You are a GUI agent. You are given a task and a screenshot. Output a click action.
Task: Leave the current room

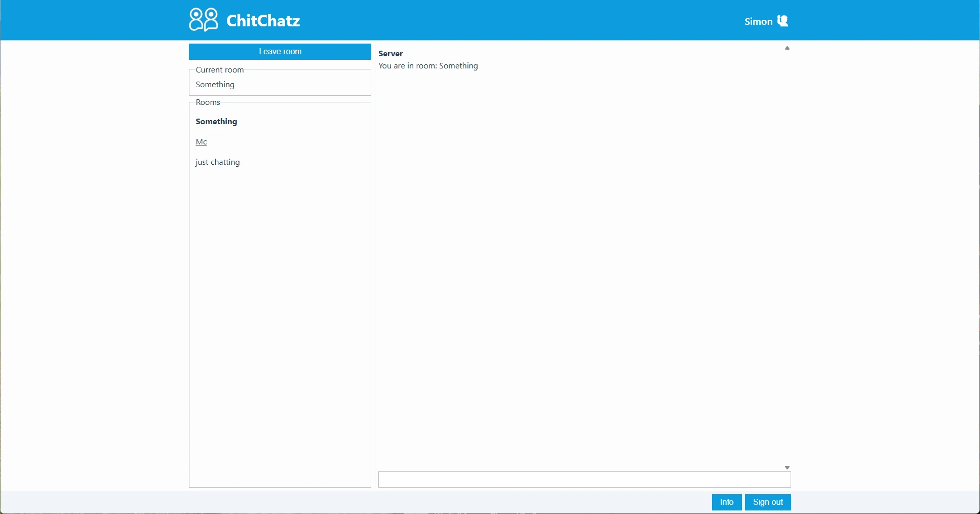point(280,52)
